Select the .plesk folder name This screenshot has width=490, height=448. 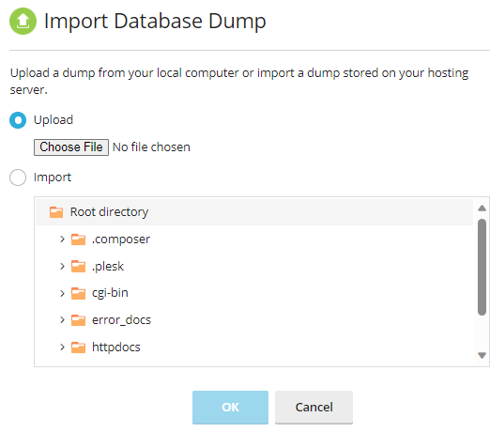[108, 267]
